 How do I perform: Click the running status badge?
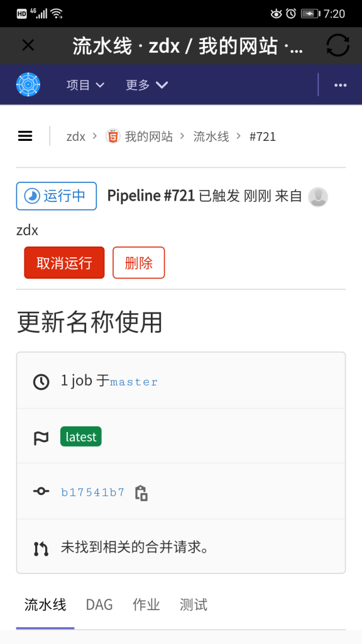[56, 196]
